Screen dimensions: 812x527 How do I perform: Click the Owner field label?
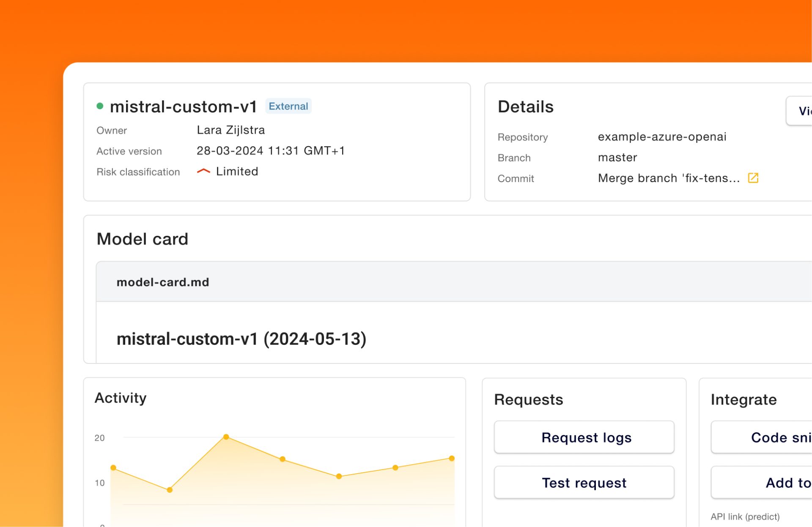[112, 130]
